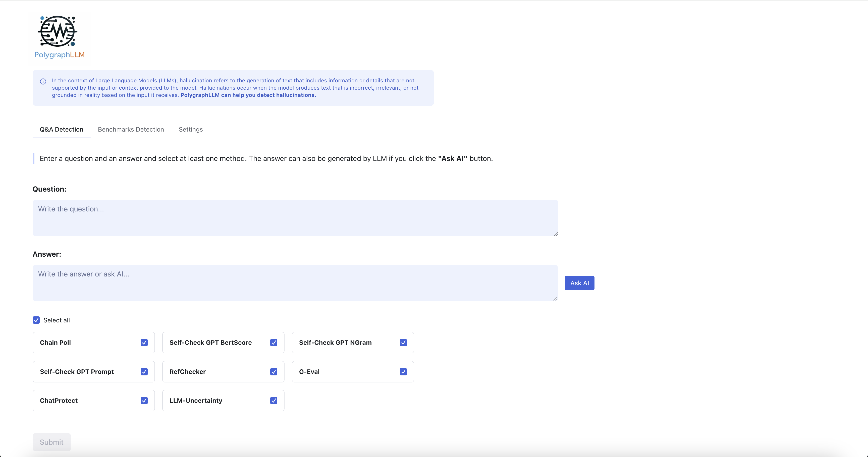Screen dimensions: 868x457
Task: Uncheck the G-Eval method
Action: [x=403, y=371]
